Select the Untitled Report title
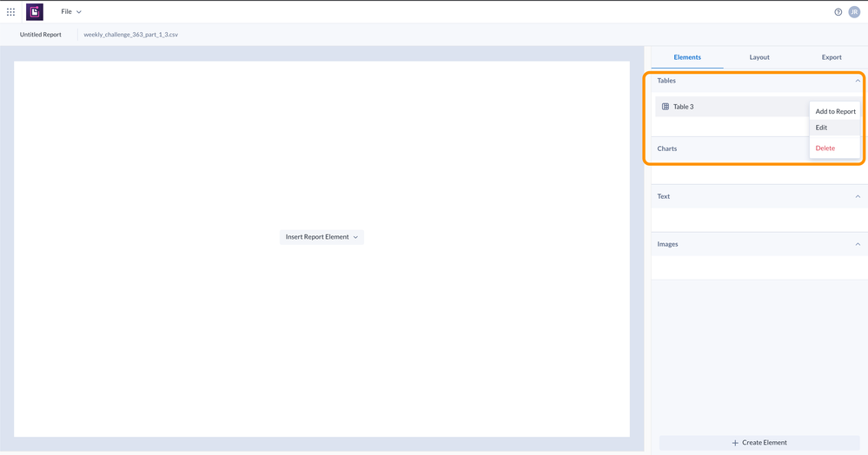868x455 pixels. pos(41,35)
